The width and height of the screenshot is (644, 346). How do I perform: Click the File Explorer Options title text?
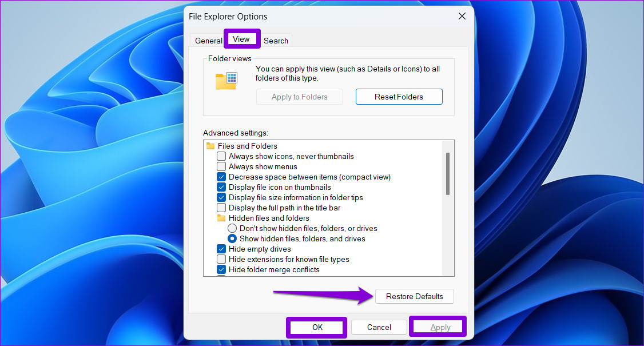click(x=228, y=17)
